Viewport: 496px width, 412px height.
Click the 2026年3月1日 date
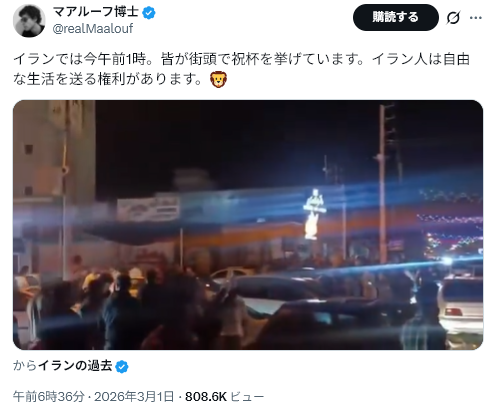134,397
